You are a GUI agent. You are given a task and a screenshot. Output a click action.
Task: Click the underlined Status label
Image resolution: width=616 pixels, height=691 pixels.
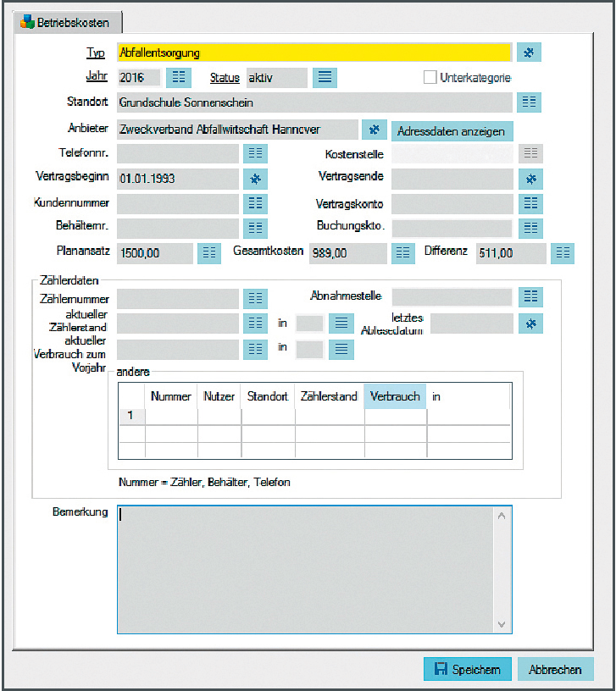225,78
